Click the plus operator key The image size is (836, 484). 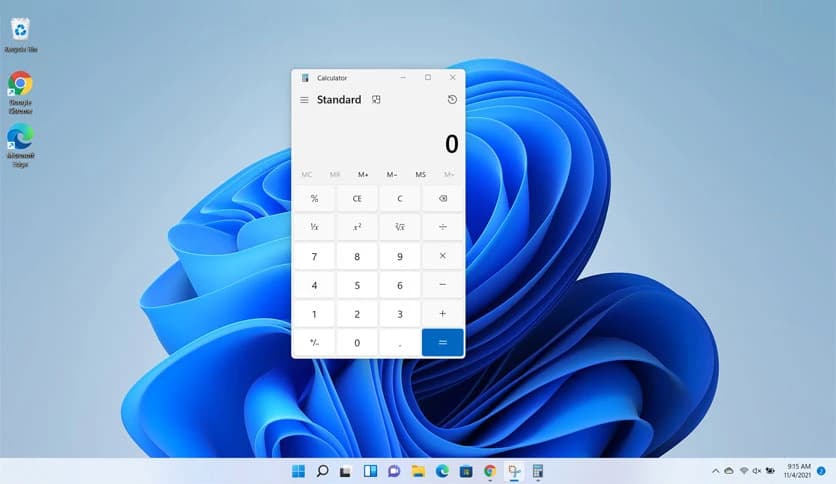click(443, 313)
